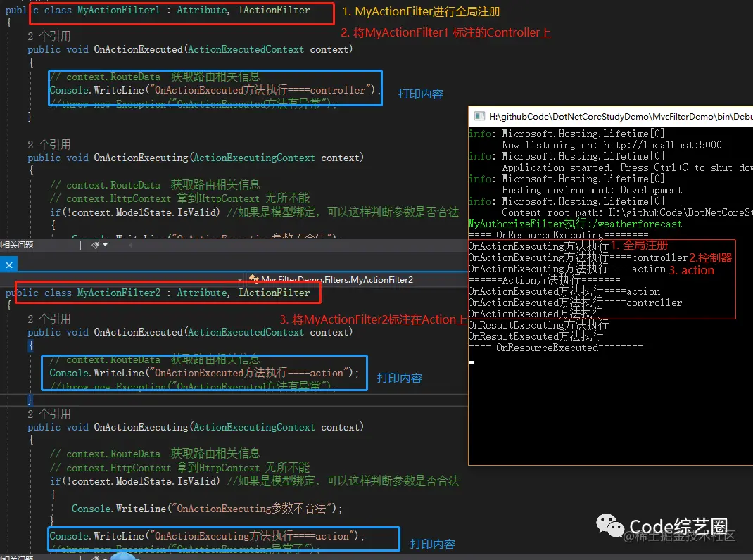
Task: Click console line '==== OnResourceExecuted========'
Action: pos(556,348)
